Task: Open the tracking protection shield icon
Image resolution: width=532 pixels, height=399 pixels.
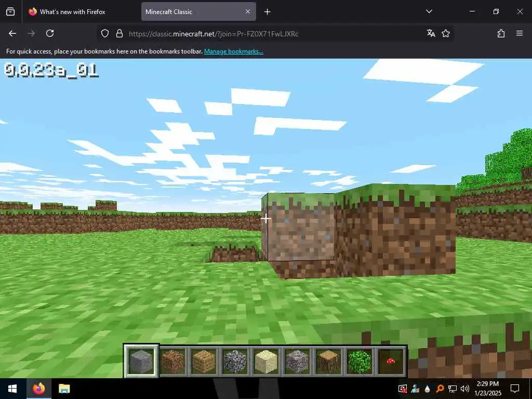Action: click(105, 33)
